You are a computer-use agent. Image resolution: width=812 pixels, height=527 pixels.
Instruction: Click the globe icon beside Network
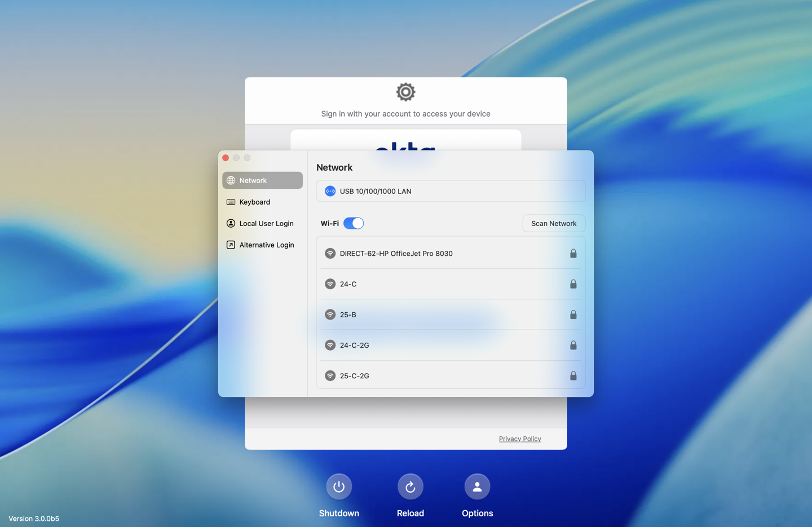[231, 180]
